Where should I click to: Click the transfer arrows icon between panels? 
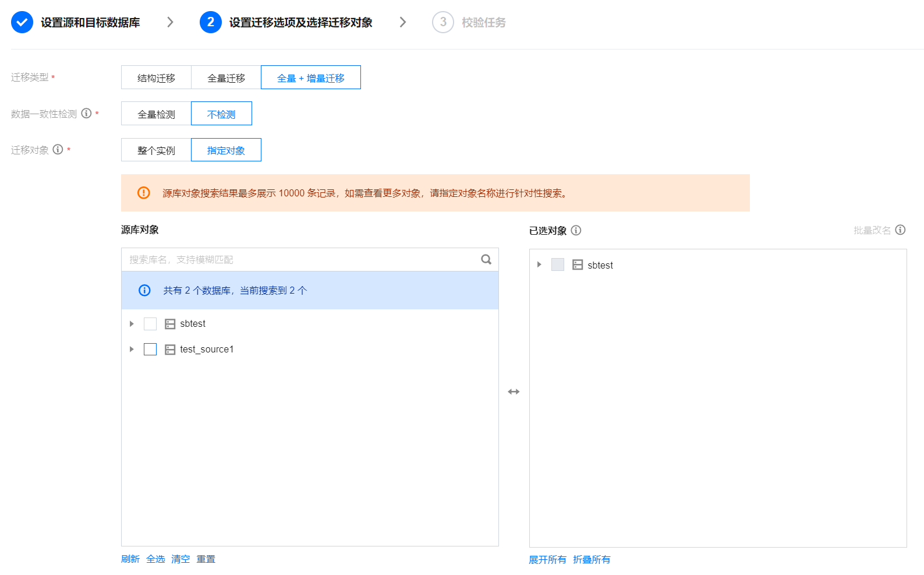pyautogui.click(x=514, y=391)
